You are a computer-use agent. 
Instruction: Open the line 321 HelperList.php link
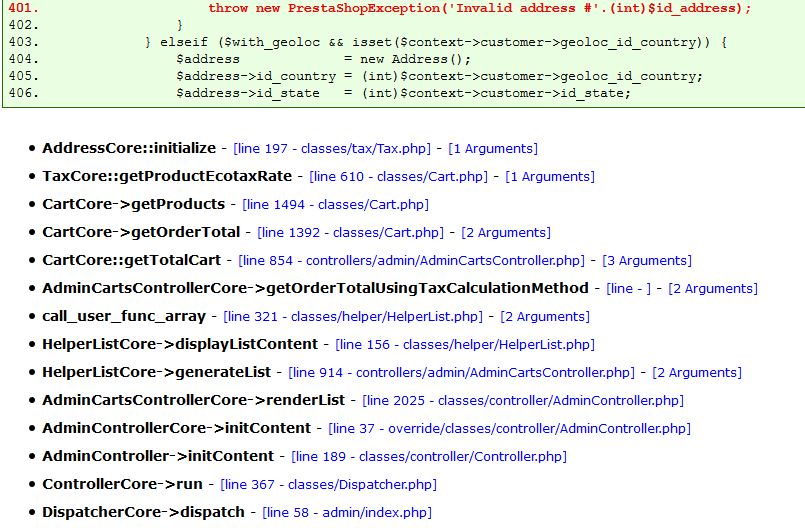[353, 317]
